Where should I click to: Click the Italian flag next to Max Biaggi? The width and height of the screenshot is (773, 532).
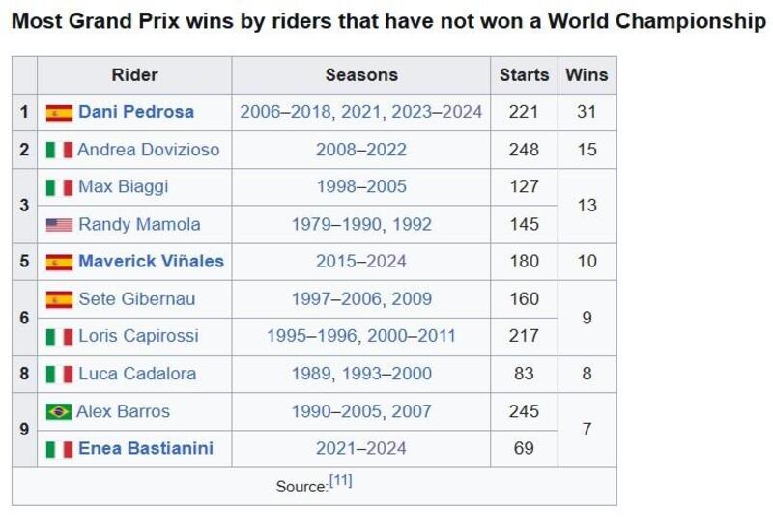(x=59, y=187)
